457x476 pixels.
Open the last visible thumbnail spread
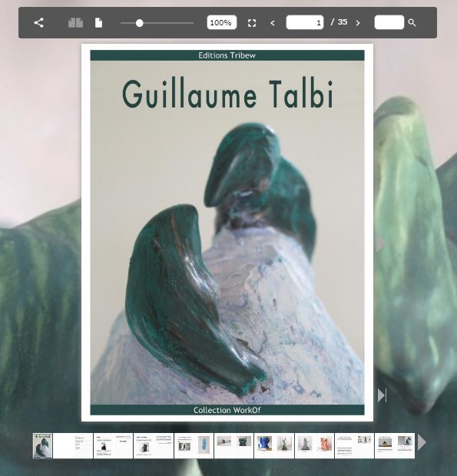pos(395,445)
